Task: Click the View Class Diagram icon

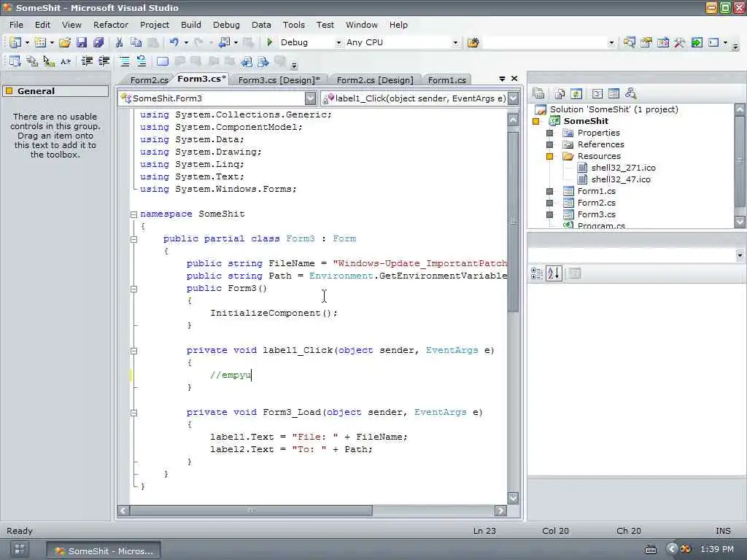Action: pyautogui.click(x=631, y=94)
